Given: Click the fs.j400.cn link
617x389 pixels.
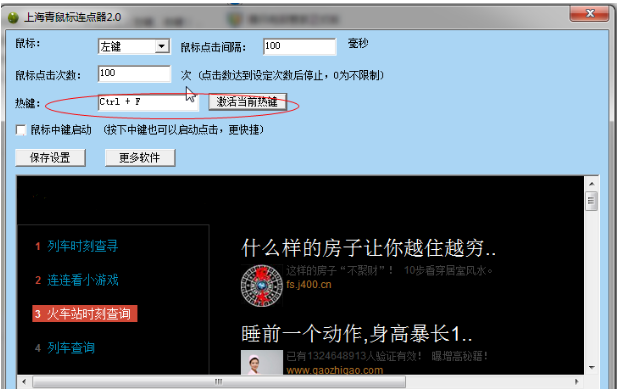Looking at the screenshot, I should pyautogui.click(x=309, y=284).
